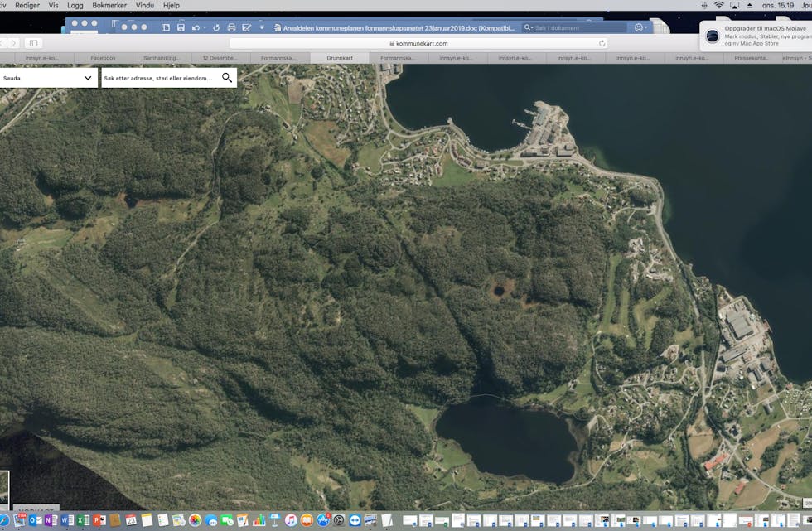
Task: Open the Vindu menu
Action: point(145,5)
